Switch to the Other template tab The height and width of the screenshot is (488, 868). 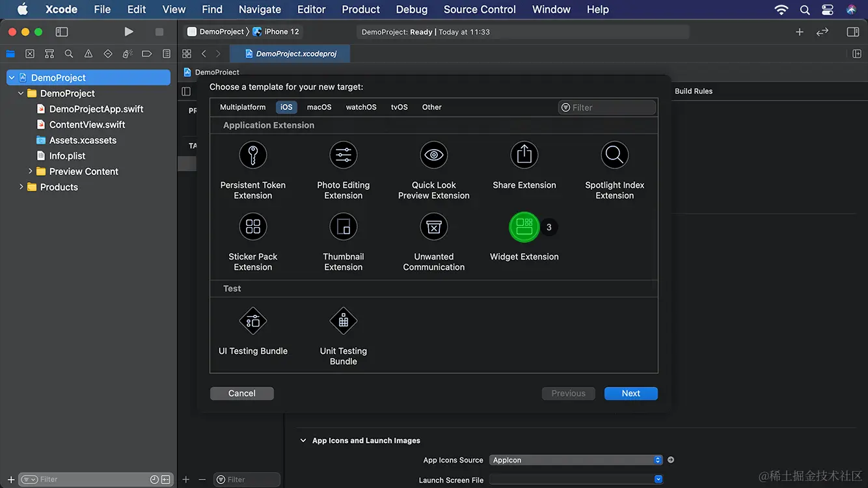pyautogui.click(x=431, y=107)
